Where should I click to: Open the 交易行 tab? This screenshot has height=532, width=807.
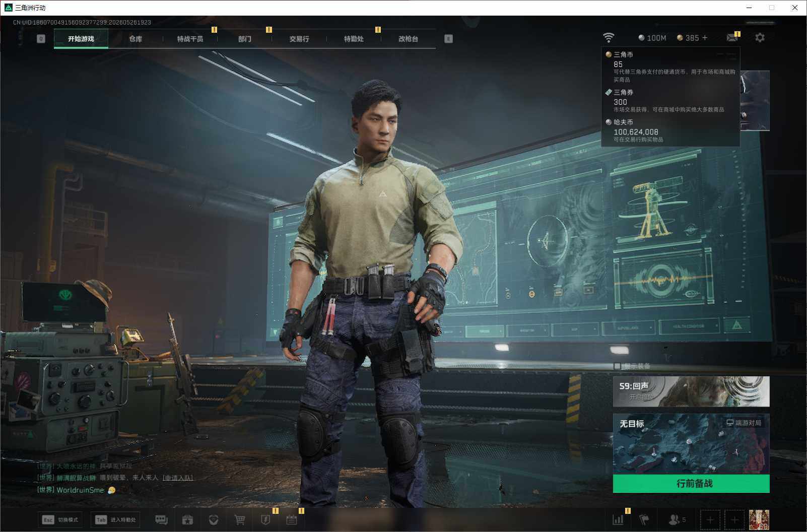point(299,39)
